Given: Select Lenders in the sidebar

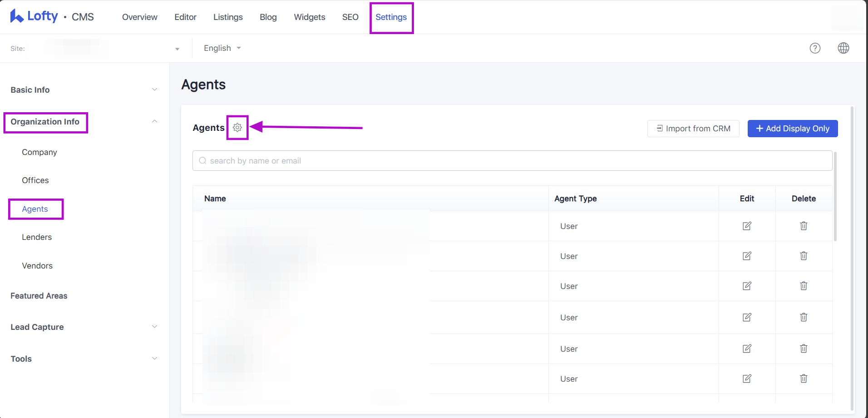Looking at the screenshot, I should pyautogui.click(x=37, y=237).
